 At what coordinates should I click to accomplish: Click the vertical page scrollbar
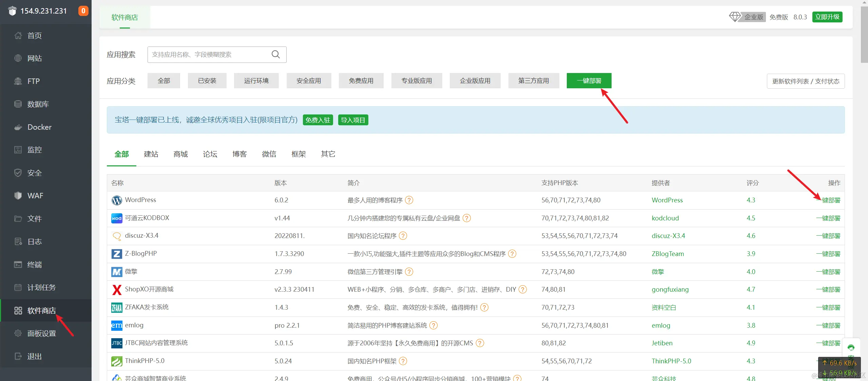[864, 34]
